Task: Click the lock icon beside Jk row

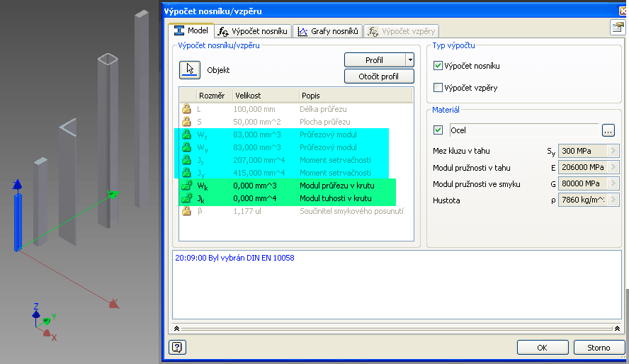Action: coord(187,198)
